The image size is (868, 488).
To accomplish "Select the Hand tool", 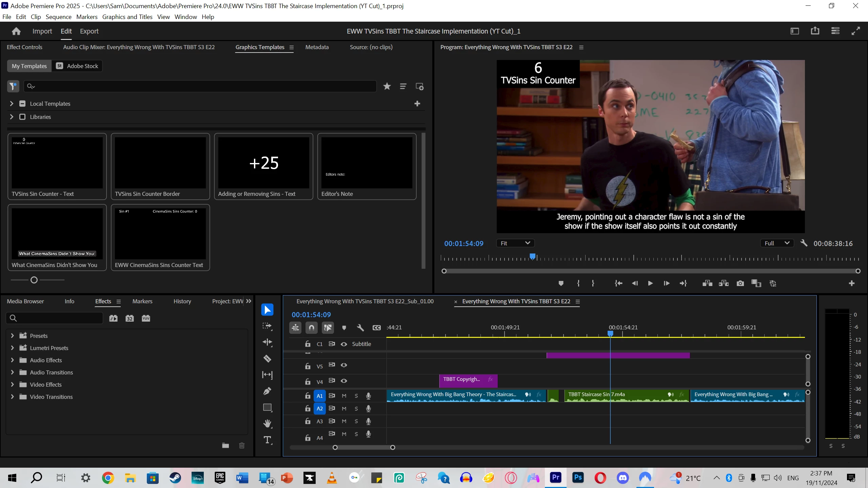I will pos(267,424).
